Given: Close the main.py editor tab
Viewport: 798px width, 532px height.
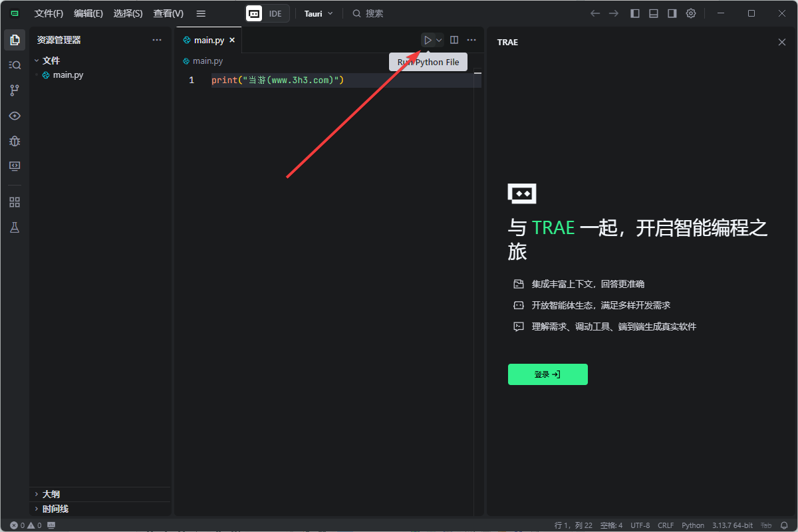Looking at the screenshot, I should (x=232, y=40).
